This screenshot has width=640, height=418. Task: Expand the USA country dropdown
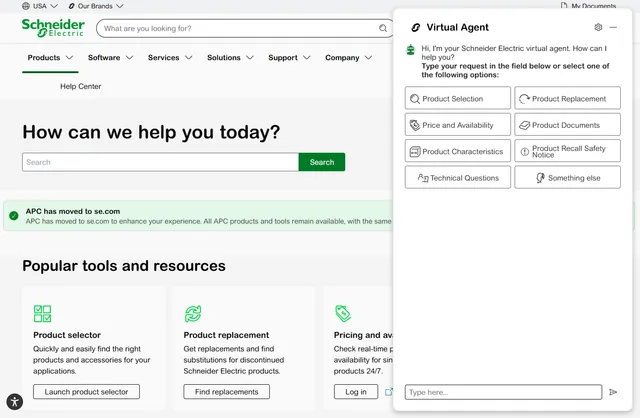(54, 6)
